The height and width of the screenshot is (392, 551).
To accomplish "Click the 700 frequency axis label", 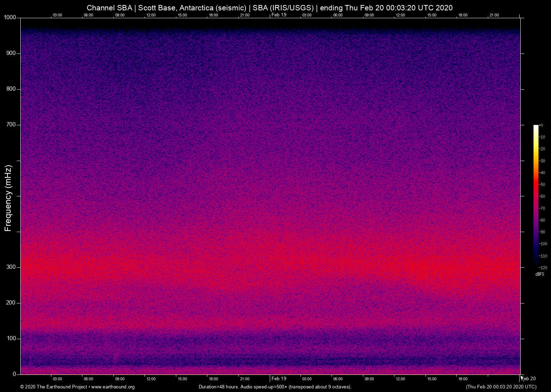I will [11, 125].
